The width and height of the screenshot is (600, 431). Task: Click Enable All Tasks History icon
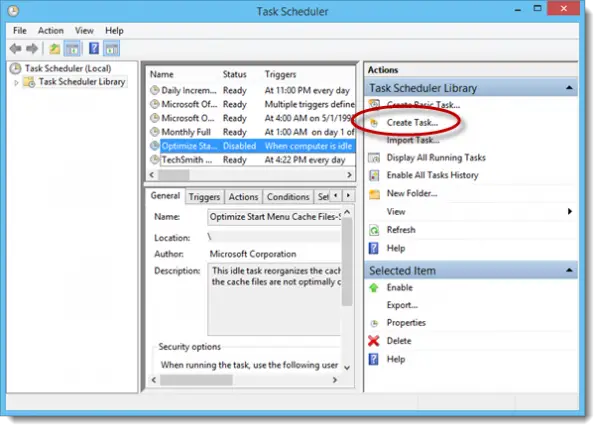375,175
